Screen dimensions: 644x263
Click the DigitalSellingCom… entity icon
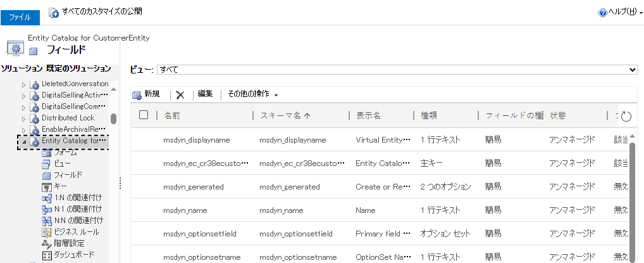[35, 108]
